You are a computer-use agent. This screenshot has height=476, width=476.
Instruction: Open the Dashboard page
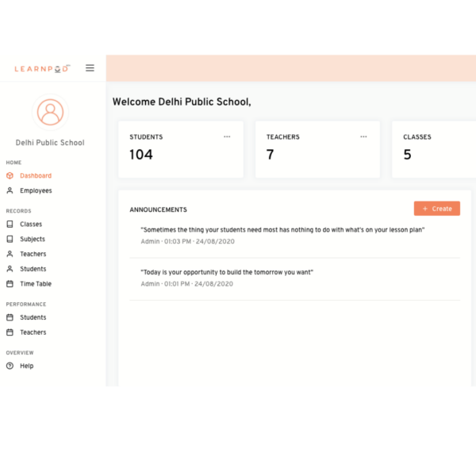tap(36, 175)
